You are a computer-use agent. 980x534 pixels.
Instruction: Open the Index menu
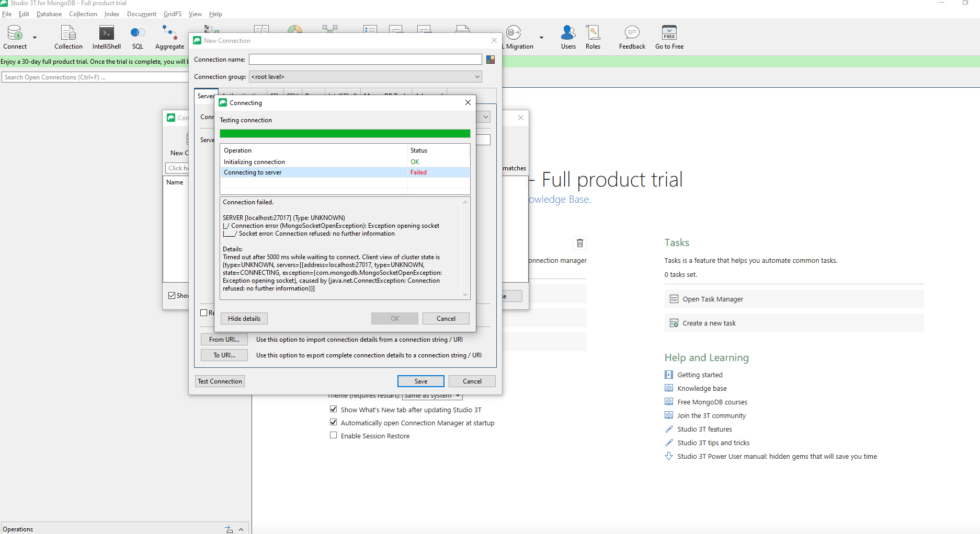[112, 14]
